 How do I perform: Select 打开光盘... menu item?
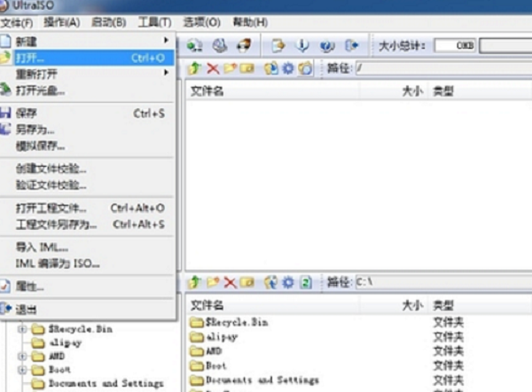tap(88, 90)
